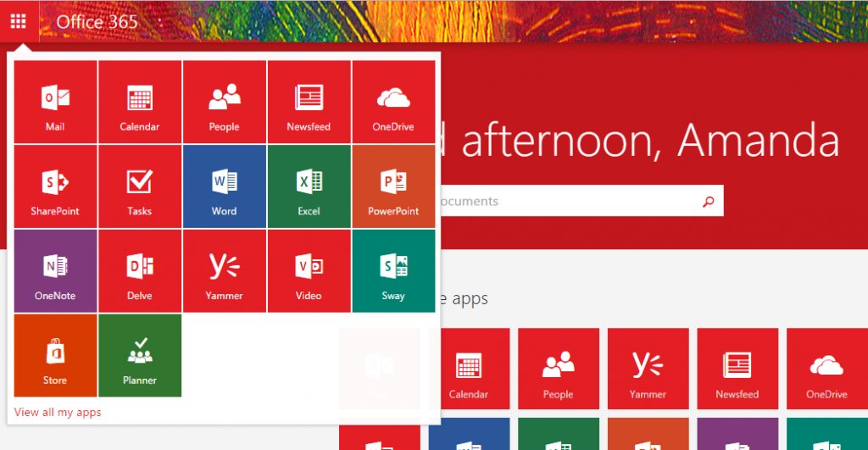Open Tasks in the app launcher
The image size is (868, 450).
click(x=140, y=186)
